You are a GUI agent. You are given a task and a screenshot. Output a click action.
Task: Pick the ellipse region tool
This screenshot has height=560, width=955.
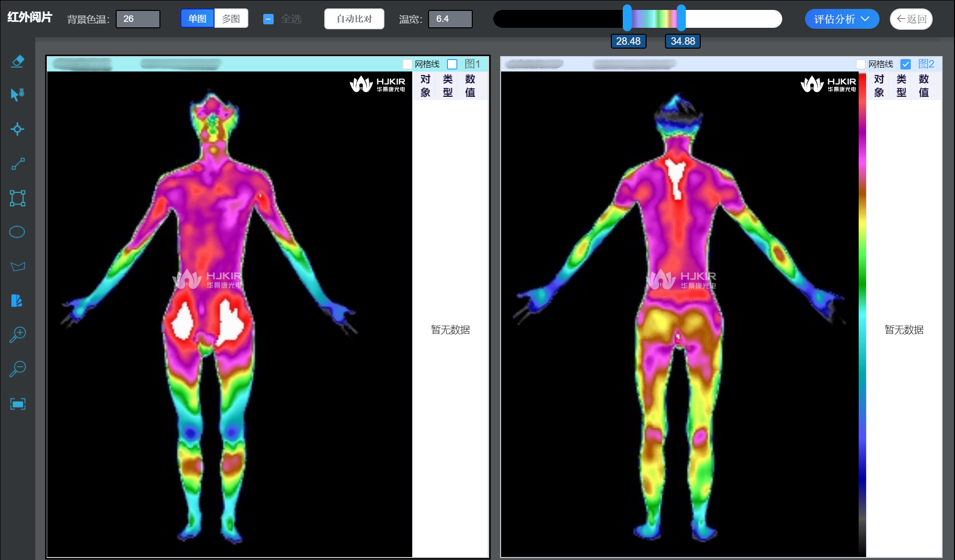coord(17,232)
